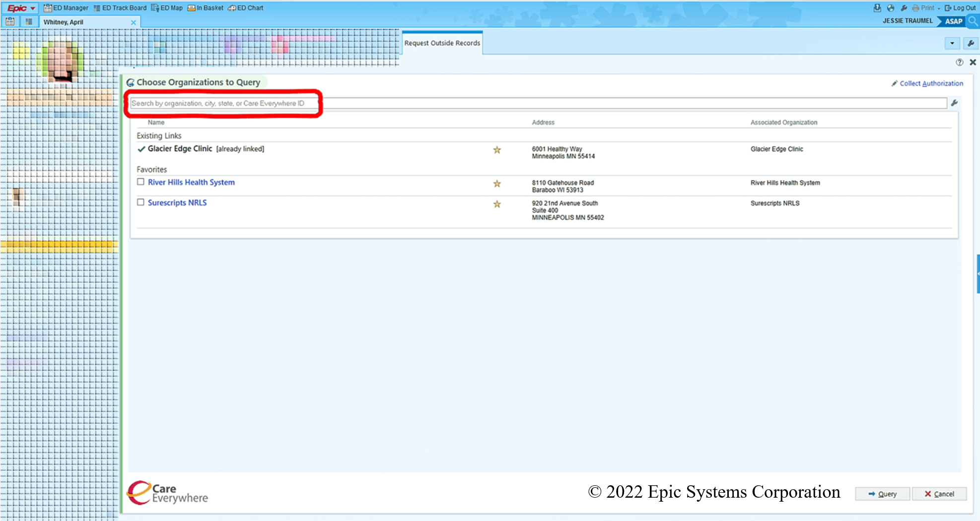
Task: Click the wrench icon beside the search field
Action: pos(954,103)
